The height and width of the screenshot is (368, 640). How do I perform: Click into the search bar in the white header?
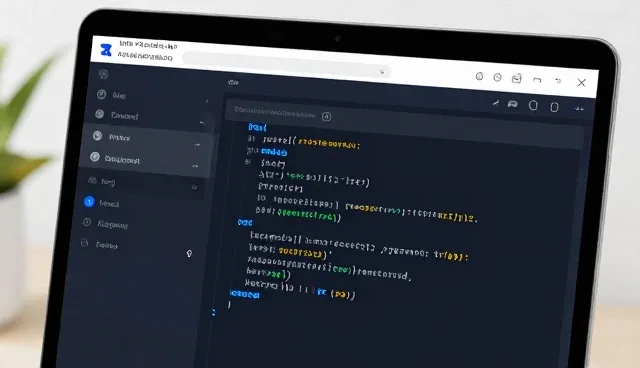286,64
